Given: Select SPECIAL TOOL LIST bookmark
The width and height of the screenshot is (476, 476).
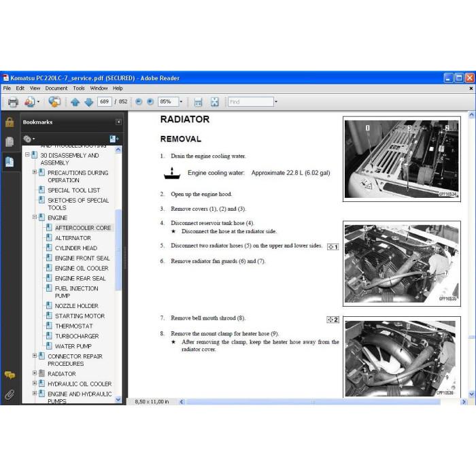Looking at the screenshot, I should 73,190.
